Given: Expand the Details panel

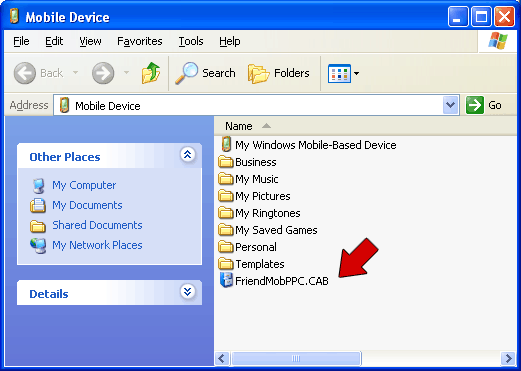Looking at the screenshot, I should (187, 292).
